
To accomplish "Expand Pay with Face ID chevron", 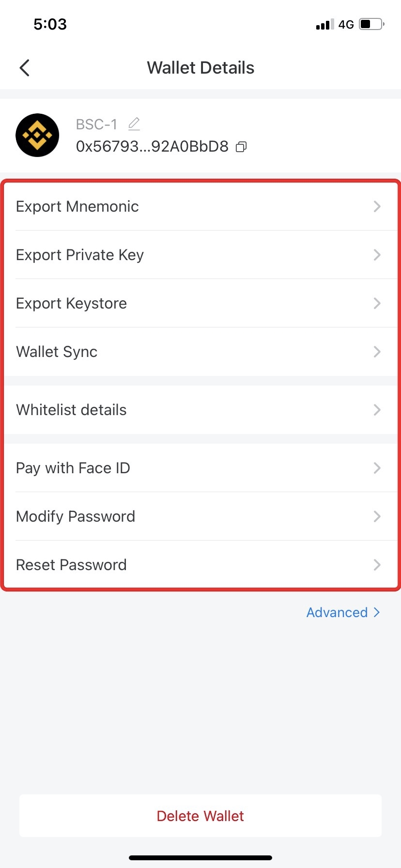I will coord(377,468).
